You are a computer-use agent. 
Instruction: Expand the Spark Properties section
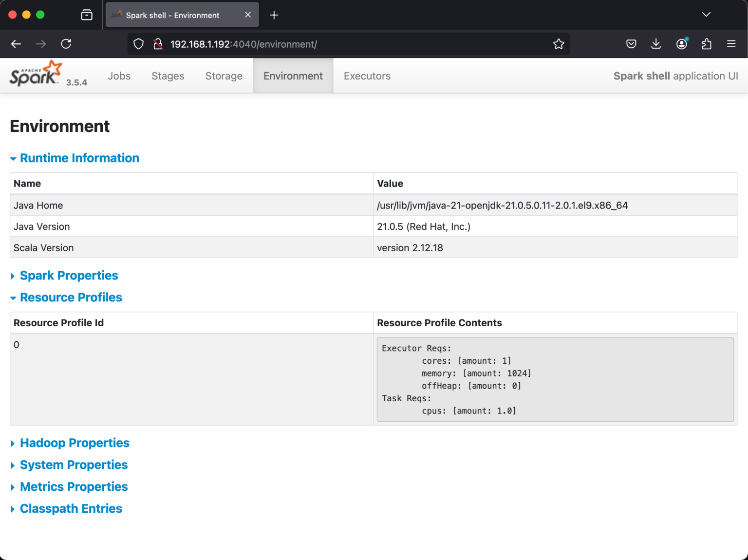(x=69, y=276)
